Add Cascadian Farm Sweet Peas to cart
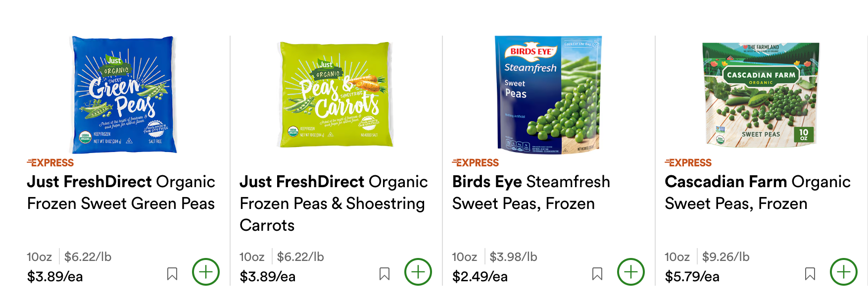The width and height of the screenshot is (868, 307). coord(843,271)
